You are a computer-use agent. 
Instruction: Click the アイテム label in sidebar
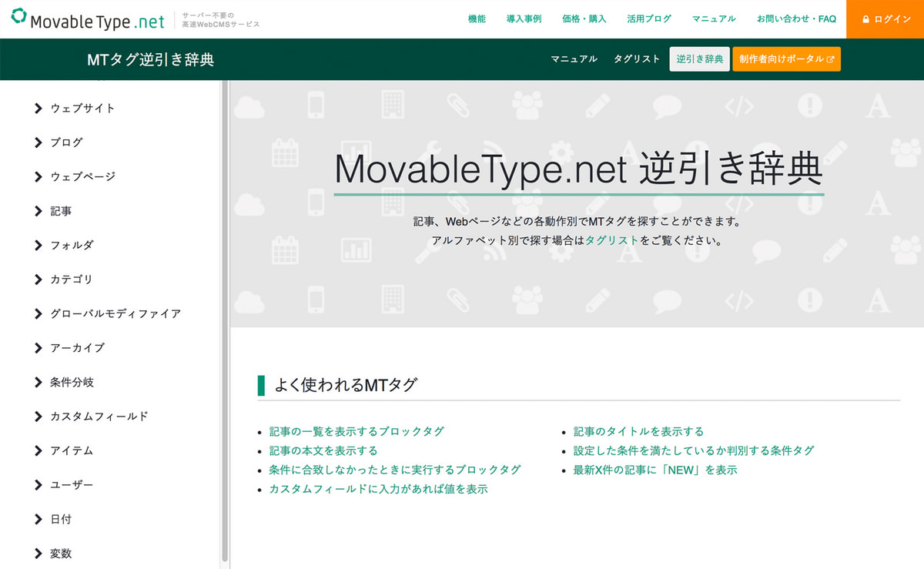[72, 451]
